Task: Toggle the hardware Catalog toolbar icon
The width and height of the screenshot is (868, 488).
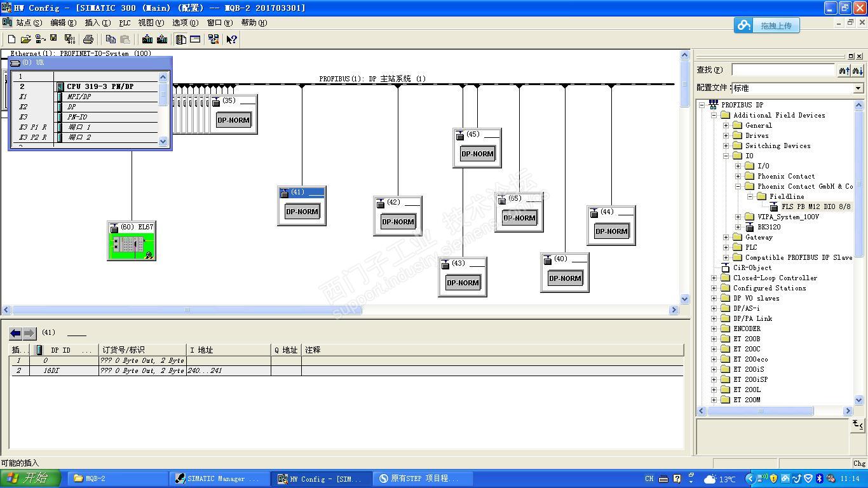Action: [181, 39]
